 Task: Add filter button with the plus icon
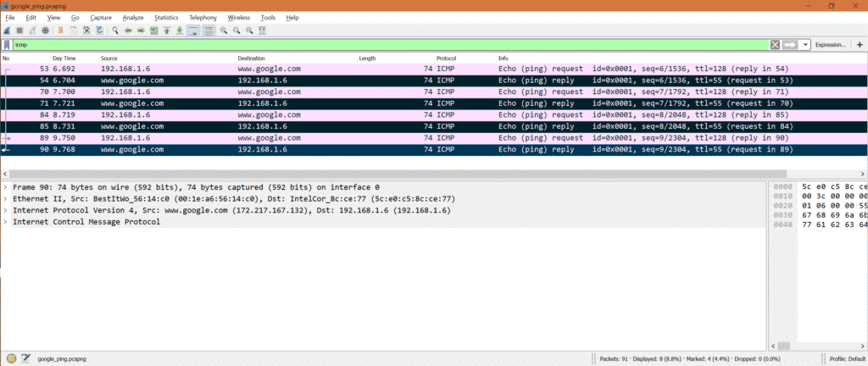[860, 44]
